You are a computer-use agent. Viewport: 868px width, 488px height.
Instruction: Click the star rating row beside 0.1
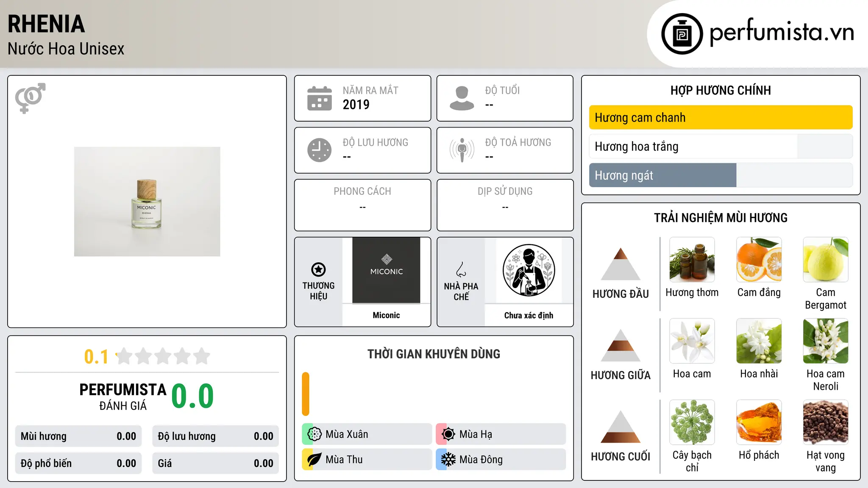pyautogui.click(x=163, y=356)
